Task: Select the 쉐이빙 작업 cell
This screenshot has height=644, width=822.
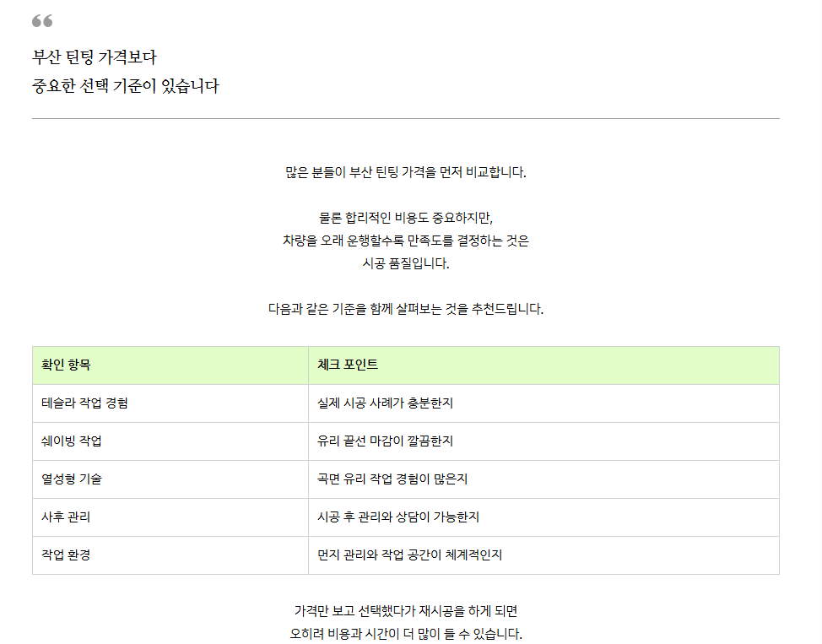Action: coord(170,441)
